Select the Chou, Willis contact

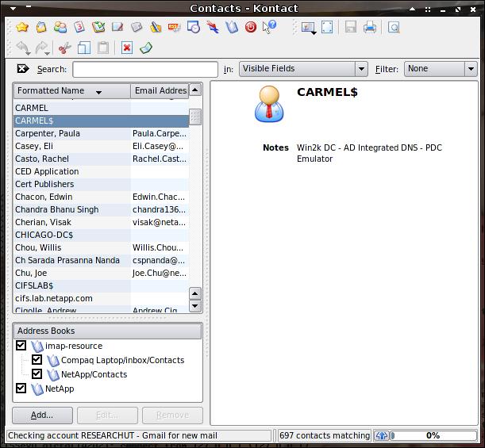click(101, 247)
